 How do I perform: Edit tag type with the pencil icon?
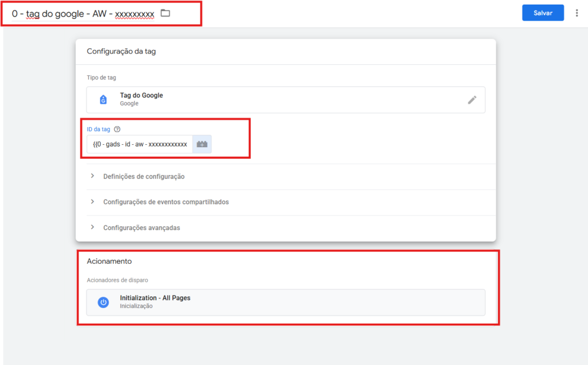pos(472,100)
